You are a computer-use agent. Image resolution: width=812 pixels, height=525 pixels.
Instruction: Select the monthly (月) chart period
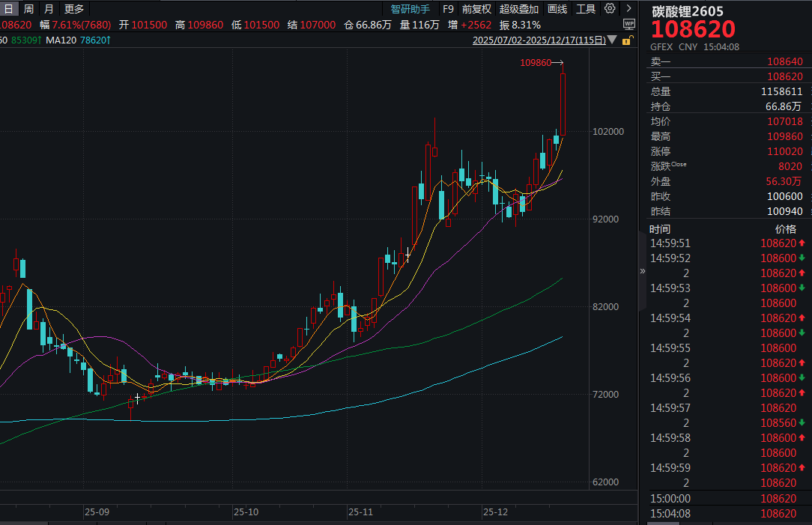[49, 9]
